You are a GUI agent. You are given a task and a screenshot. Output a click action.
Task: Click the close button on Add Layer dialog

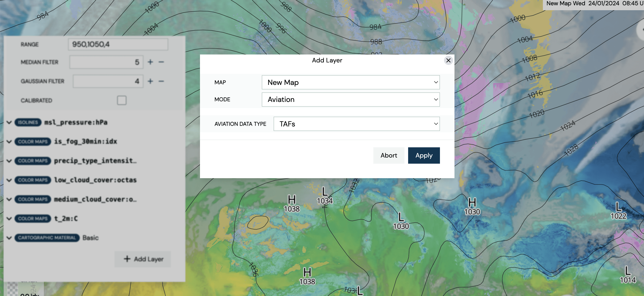click(448, 60)
